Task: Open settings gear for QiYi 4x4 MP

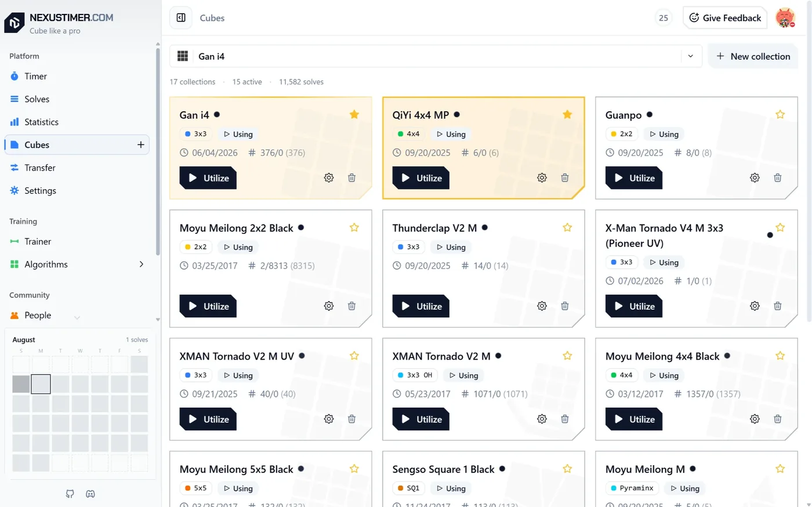Action: tap(542, 178)
